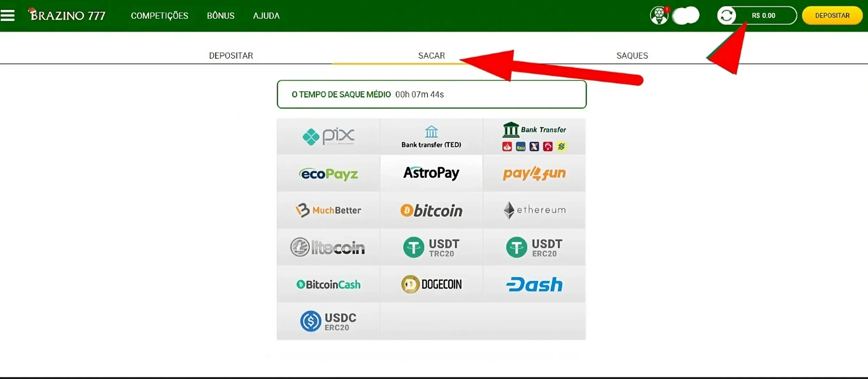Click the balance refresh icon
This screenshot has width=868, height=379.
[x=726, y=16]
